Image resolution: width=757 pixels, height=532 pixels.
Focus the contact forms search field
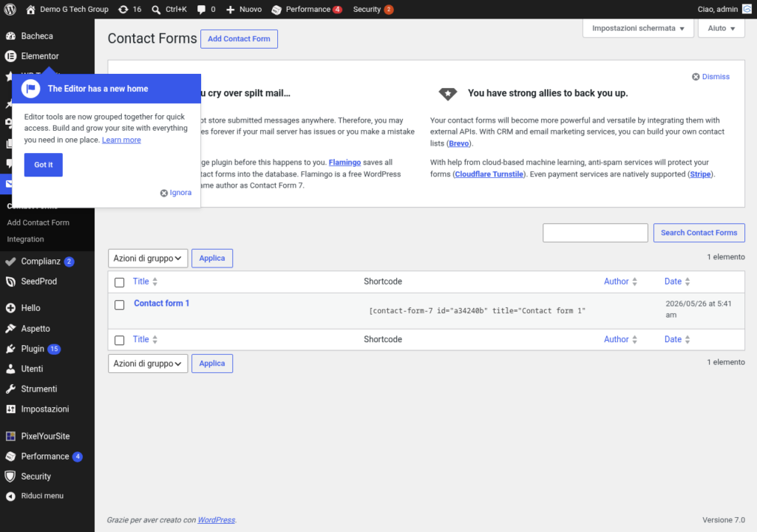tap(595, 233)
